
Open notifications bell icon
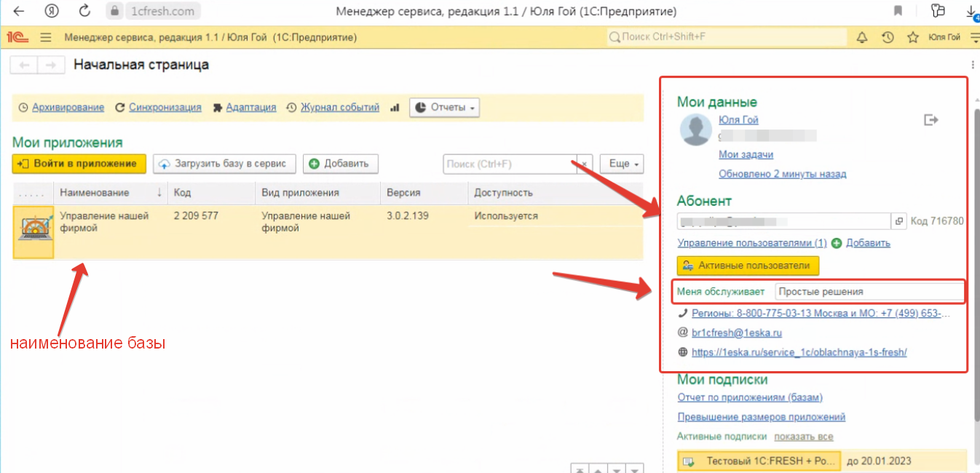[863, 37]
